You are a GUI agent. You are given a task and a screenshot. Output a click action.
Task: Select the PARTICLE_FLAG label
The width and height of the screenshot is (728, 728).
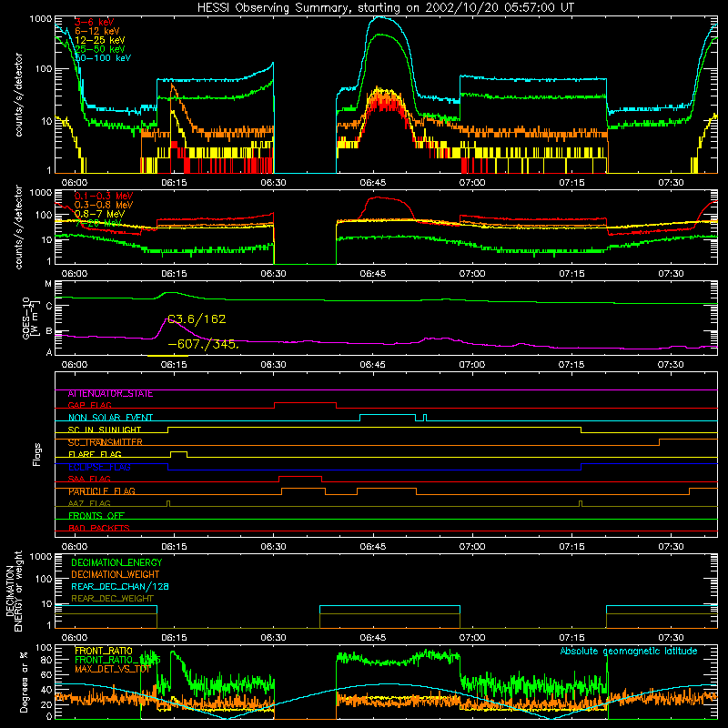[102, 491]
